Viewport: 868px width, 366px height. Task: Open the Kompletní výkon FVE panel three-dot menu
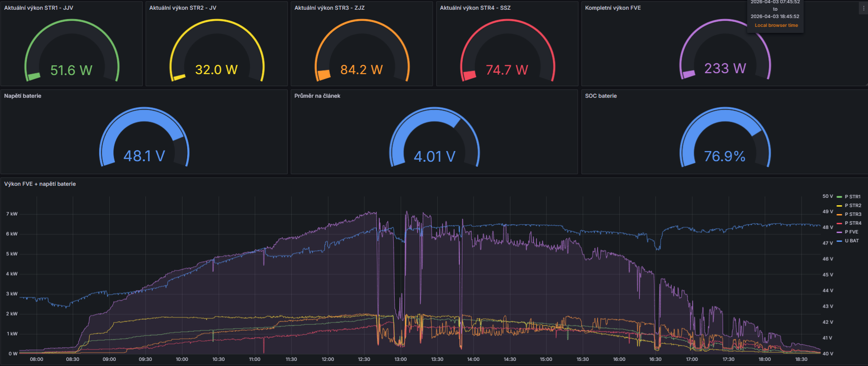coord(863,8)
